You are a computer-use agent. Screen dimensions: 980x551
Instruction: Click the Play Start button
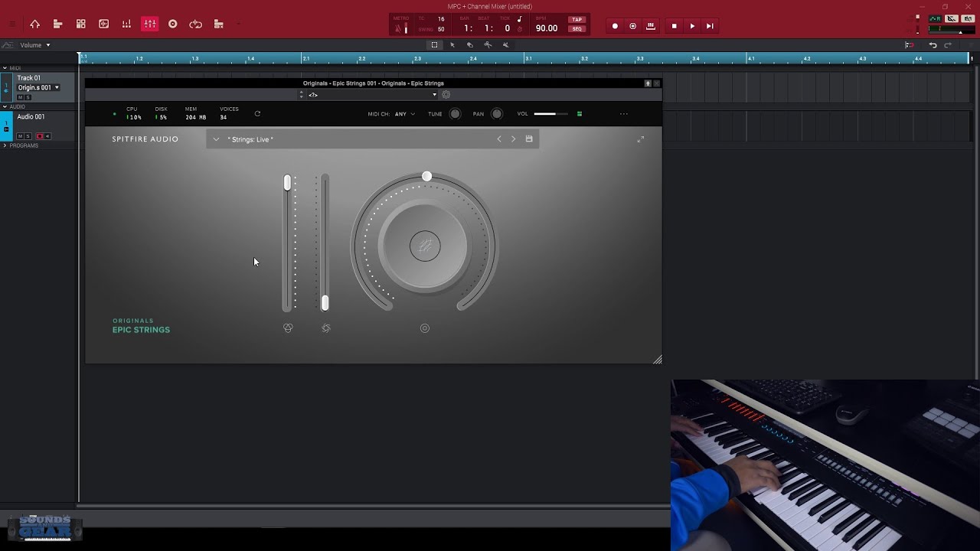pyautogui.click(x=710, y=26)
